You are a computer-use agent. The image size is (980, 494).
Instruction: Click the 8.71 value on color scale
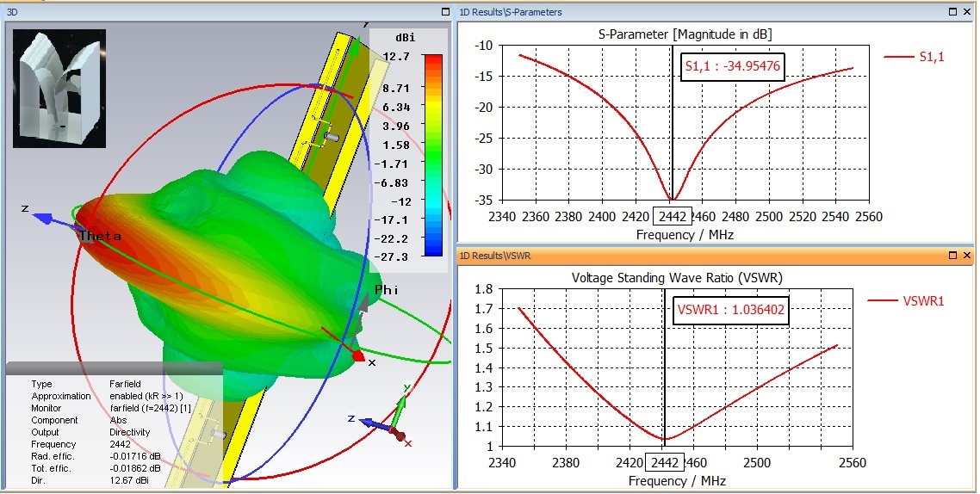(x=396, y=89)
